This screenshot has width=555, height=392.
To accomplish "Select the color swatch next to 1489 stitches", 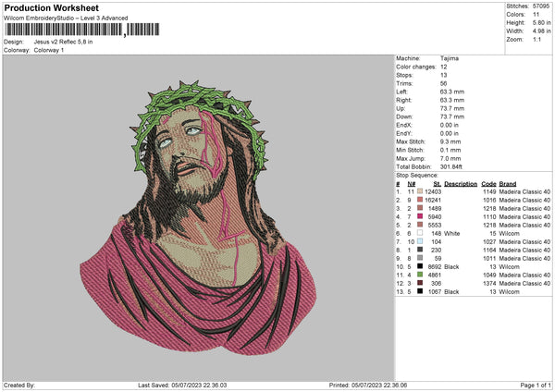I will 420,208.
